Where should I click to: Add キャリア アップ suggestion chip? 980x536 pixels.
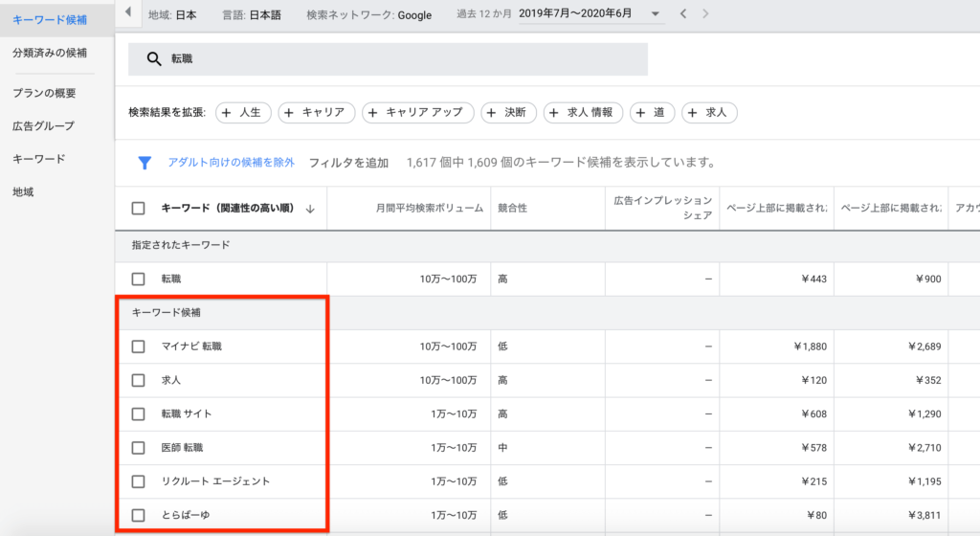click(x=417, y=112)
